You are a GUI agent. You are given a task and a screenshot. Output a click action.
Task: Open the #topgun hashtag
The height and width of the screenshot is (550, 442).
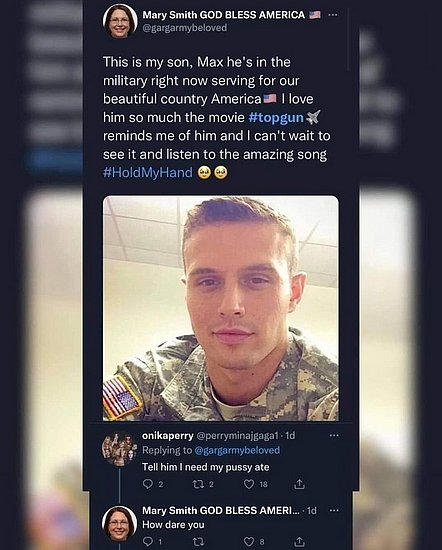(x=276, y=118)
